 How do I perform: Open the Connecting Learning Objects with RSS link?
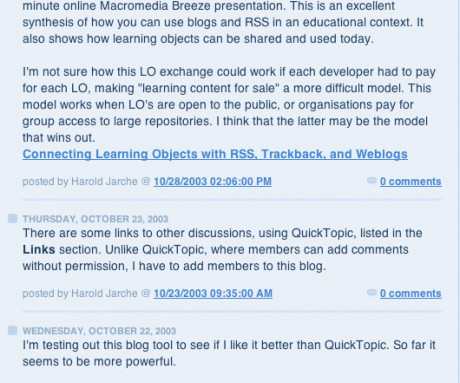pyautogui.click(x=215, y=154)
